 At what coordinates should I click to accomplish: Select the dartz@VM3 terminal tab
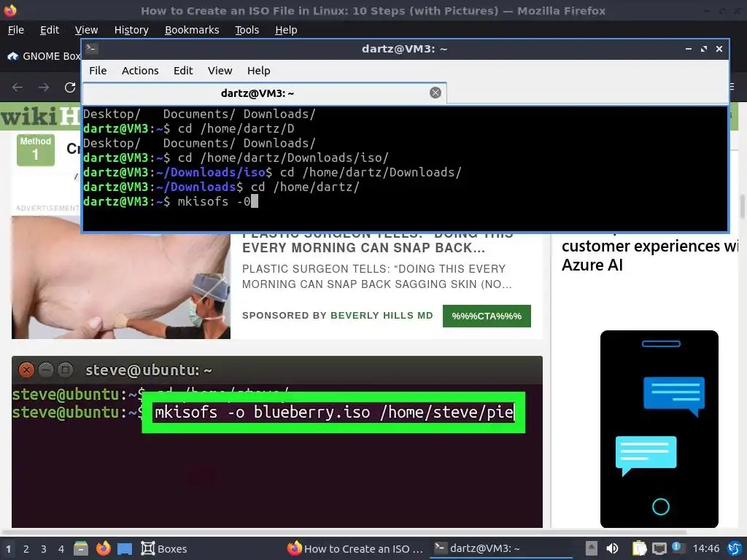264,93
